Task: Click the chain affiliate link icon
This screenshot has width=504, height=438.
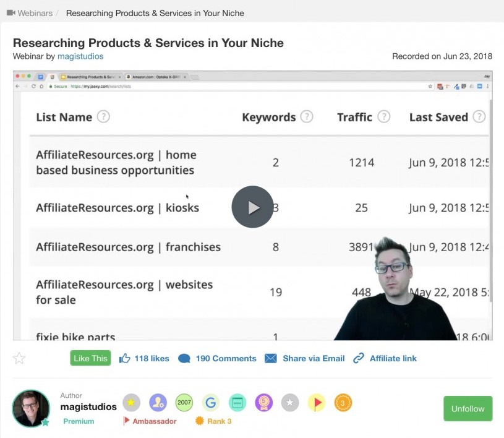Action: tap(359, 358)
